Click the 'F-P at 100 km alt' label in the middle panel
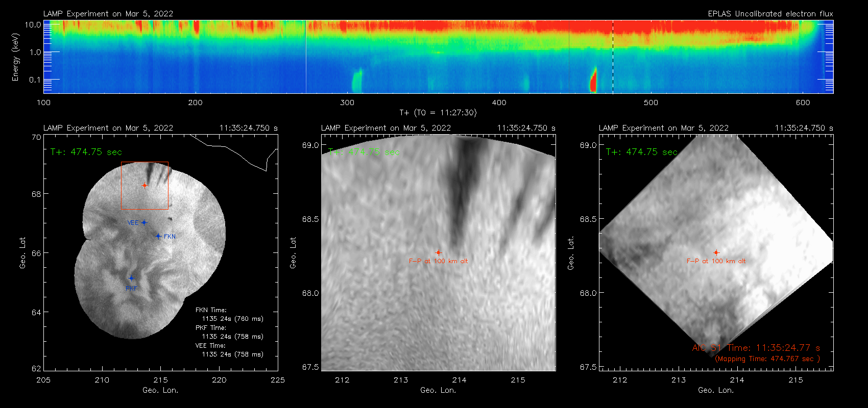This screenshot has height=408, width=868. 438,261
